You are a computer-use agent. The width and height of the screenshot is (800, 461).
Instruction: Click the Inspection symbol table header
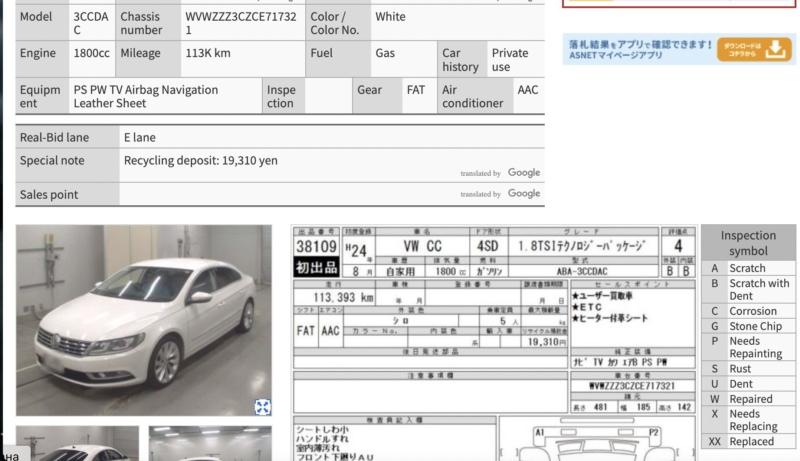pyautogui.click(x=748, y=243)
